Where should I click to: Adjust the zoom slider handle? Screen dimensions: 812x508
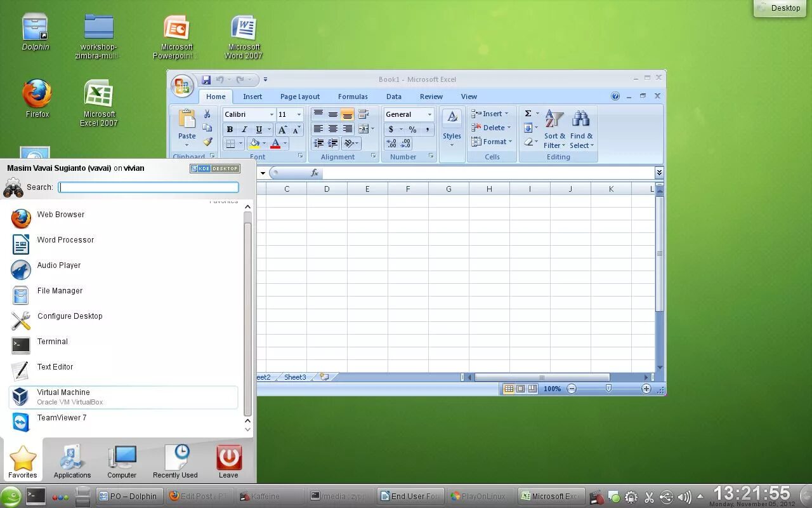click(x=609, y=389)
